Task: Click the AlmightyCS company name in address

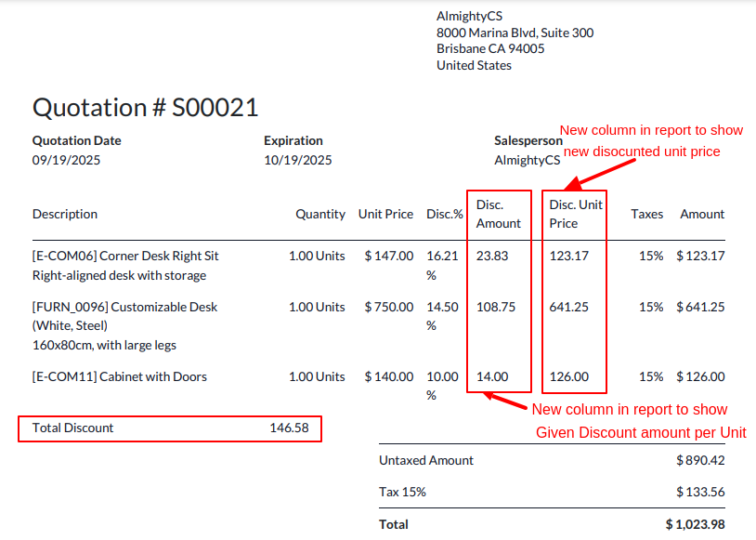Action: [x=472, y=16]
